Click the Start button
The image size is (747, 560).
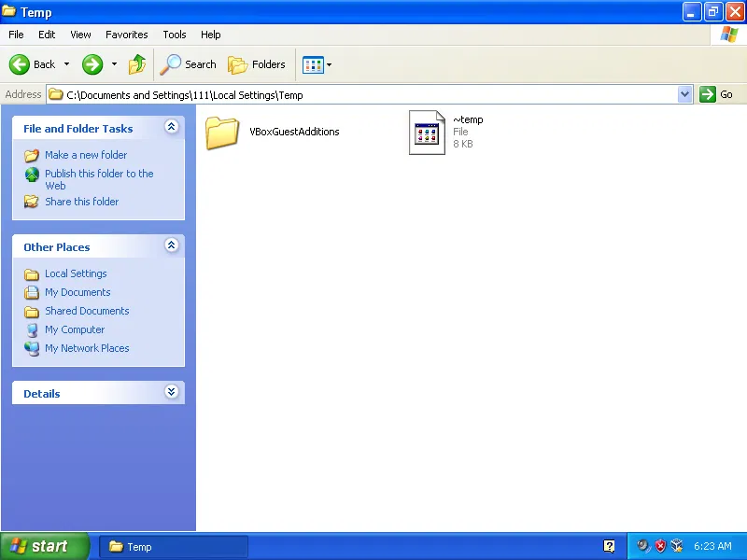pyautogui.click(x=44, y=546)
